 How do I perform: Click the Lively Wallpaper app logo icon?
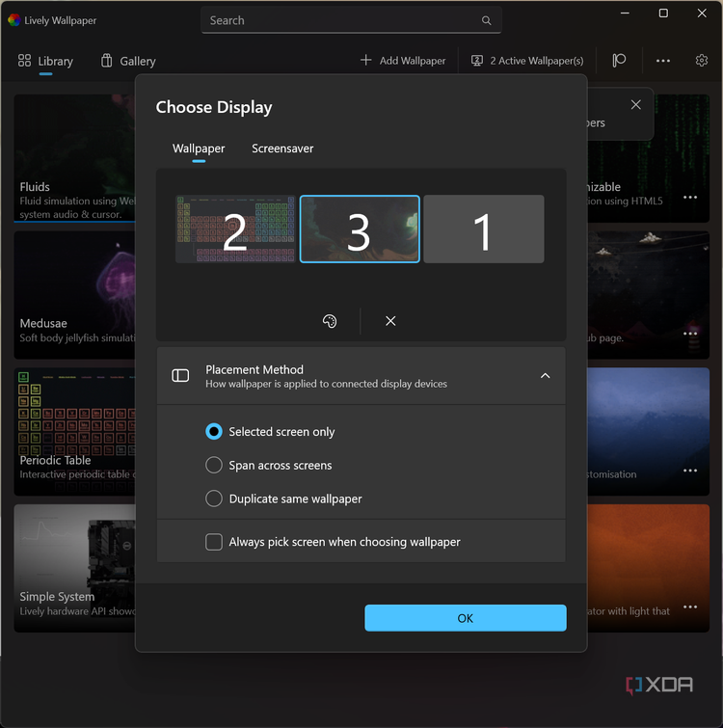tap(13, 20)
